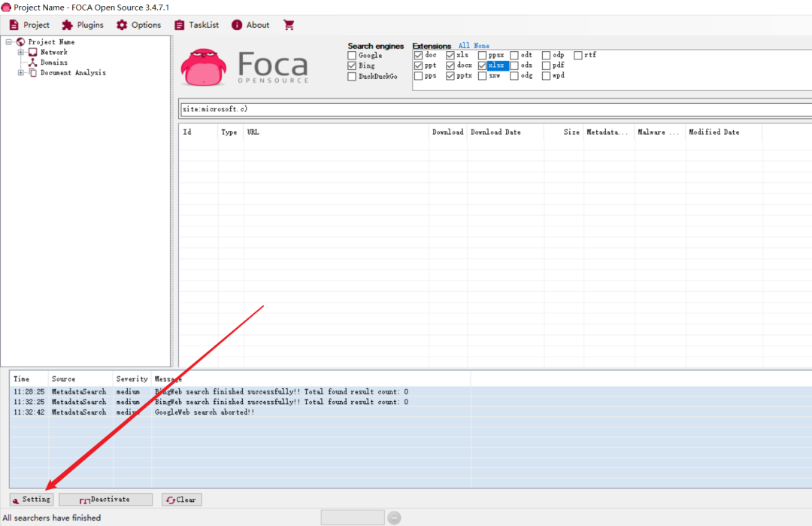Open the Options menu
The width and height of the screenshot is (812, 526).
point(138,25)
